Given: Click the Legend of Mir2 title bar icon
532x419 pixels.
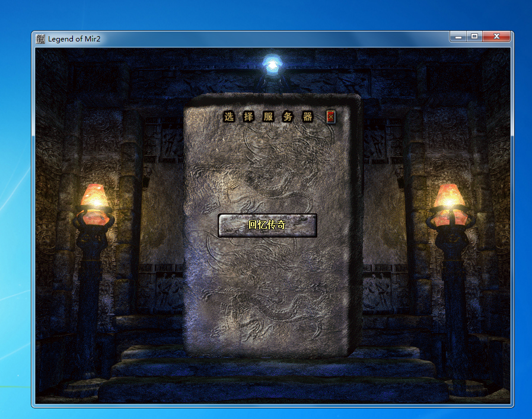Looking at the screenshot, I should click(40, 39).
